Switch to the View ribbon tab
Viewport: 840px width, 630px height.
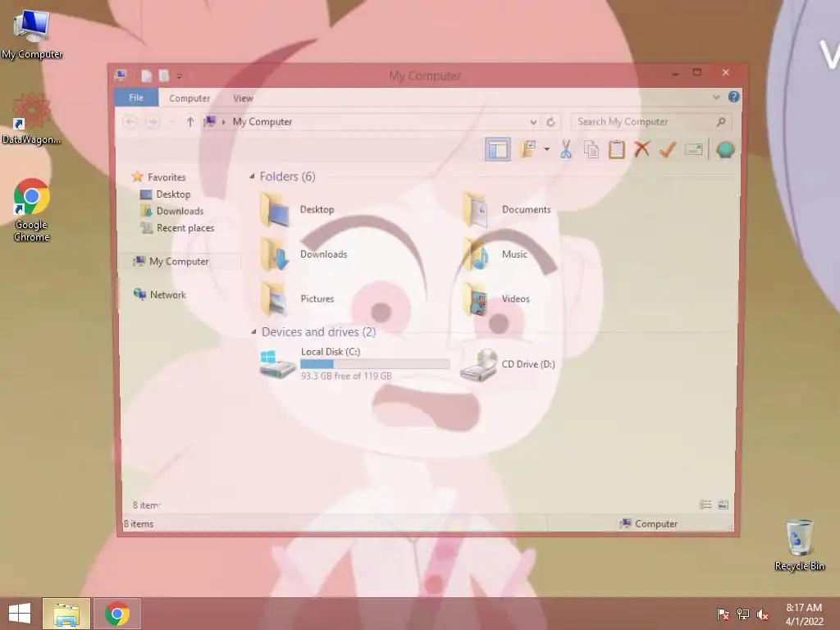click(x=243, y=98)
